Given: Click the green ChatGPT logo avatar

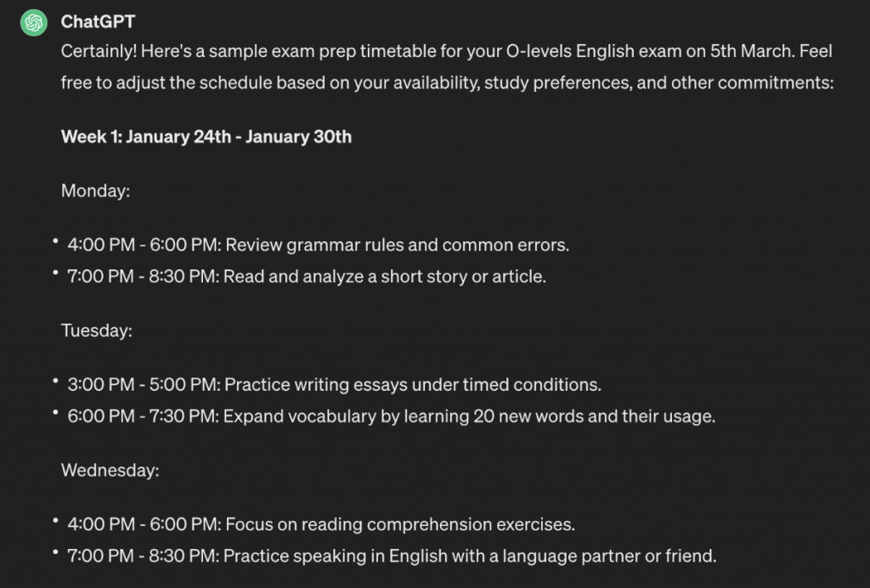Looking at the screenshot, I should pos(34,22).
